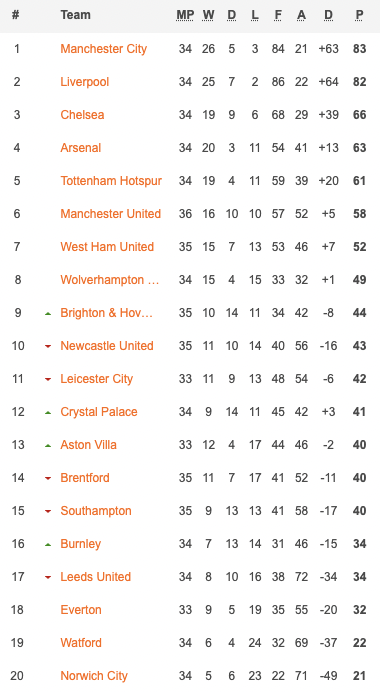Click the green up arrow beside Burnley
The height and width of the screenshot is (692, 380).
[x=48, y=545]
